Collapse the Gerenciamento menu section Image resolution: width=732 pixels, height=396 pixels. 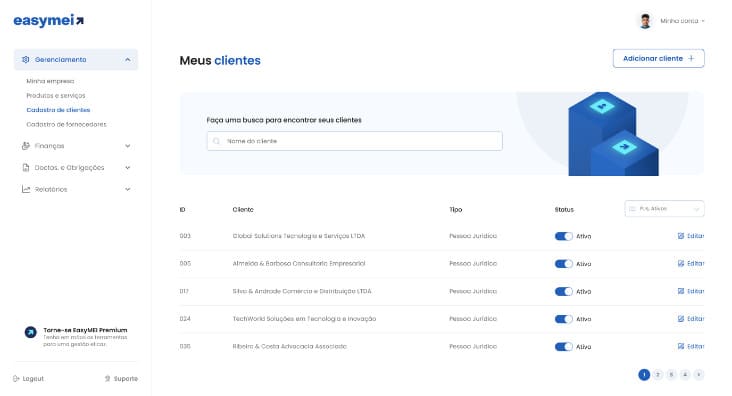tap(127, 60)
